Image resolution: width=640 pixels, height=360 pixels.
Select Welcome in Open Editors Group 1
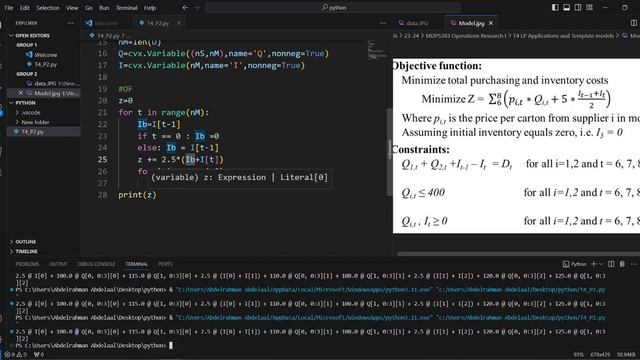(46, 55)
